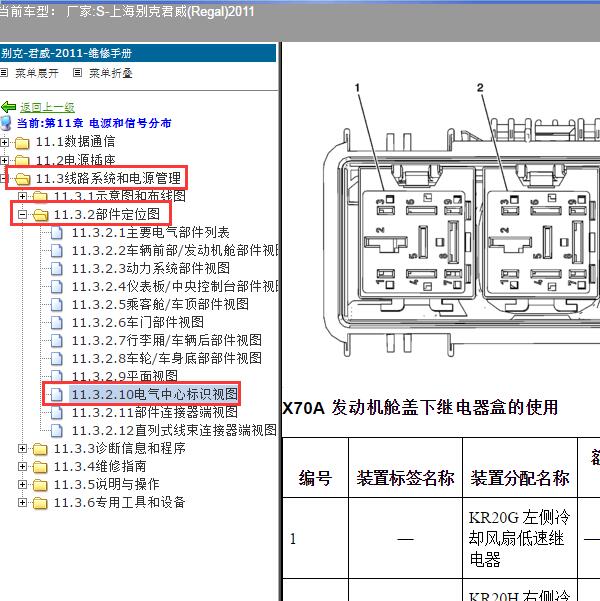Image resolution: width=600 pixels, height=601 pixels.
Task: Click 菜单折叠 to collapse all menus
Action: (111, 73)
